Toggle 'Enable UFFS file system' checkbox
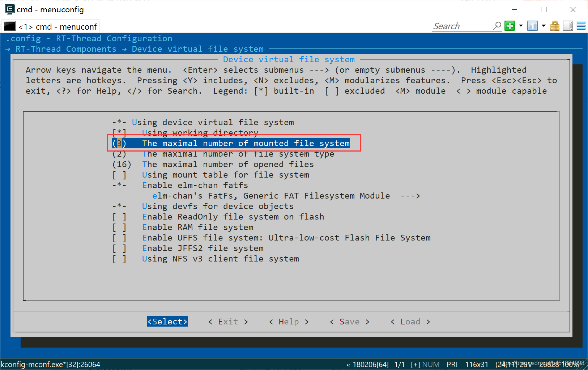The height and width of the screenshot is (370, 588). [271, 238]
